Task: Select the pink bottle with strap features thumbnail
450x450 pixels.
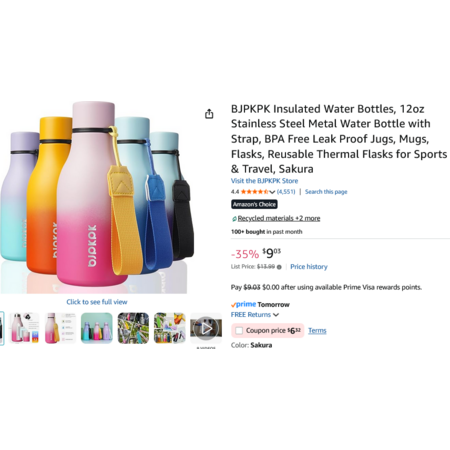Action: coord(60,328)
